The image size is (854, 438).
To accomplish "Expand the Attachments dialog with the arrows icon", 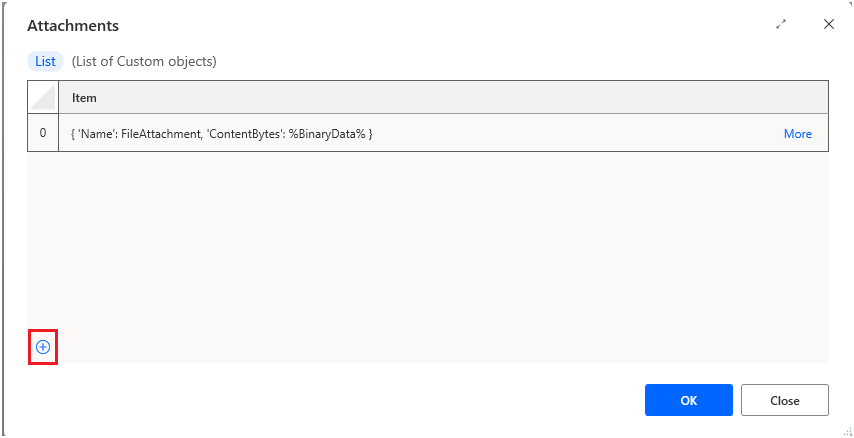I will click(x=781, y=25).
